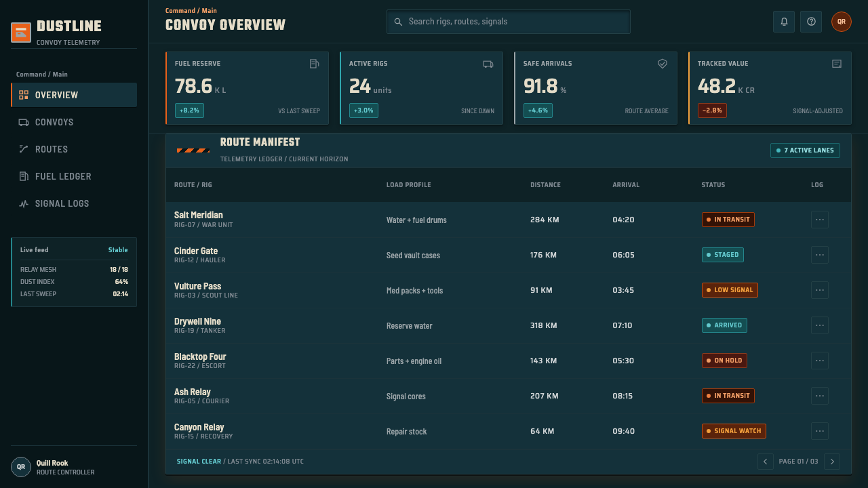This screenshot has width=868, height=488.
Task: Open Convoys in the sidebar
Action: pyautogui.click(x=74, y=122)
